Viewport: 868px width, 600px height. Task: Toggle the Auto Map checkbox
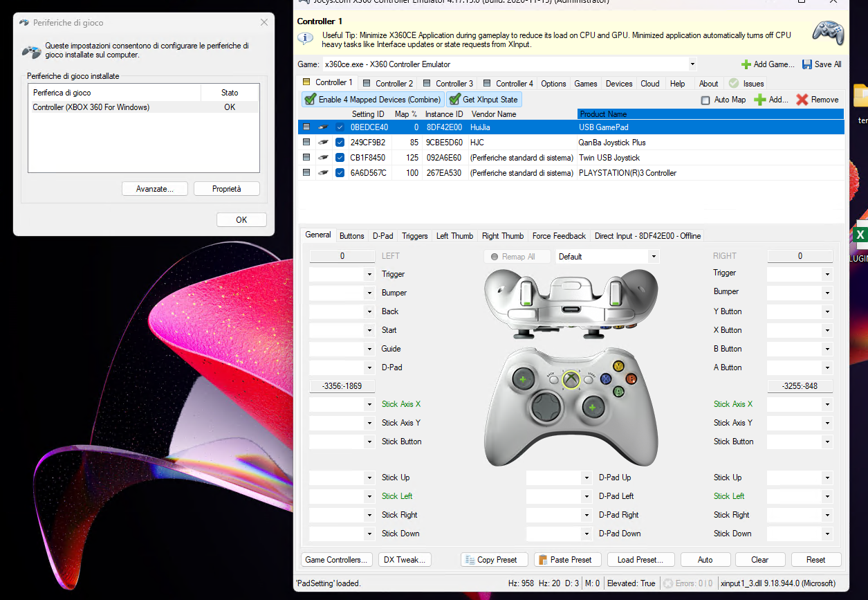tap(705, 100)
